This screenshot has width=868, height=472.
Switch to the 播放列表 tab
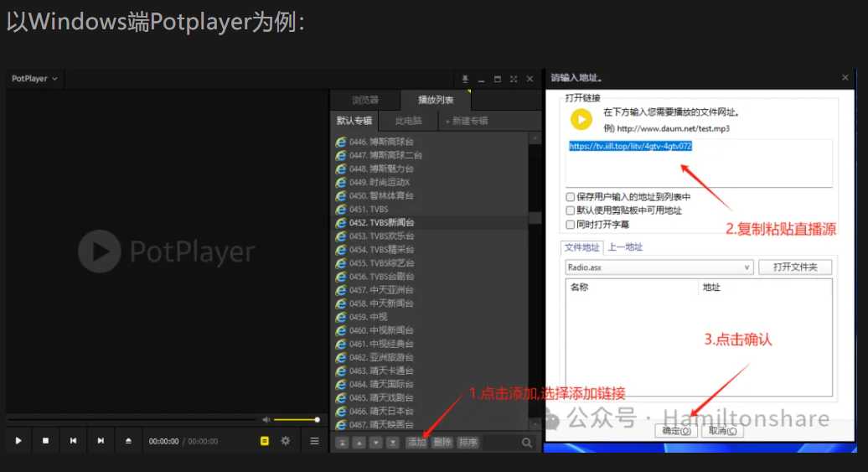pyautogui.click(x=436, y=100)
